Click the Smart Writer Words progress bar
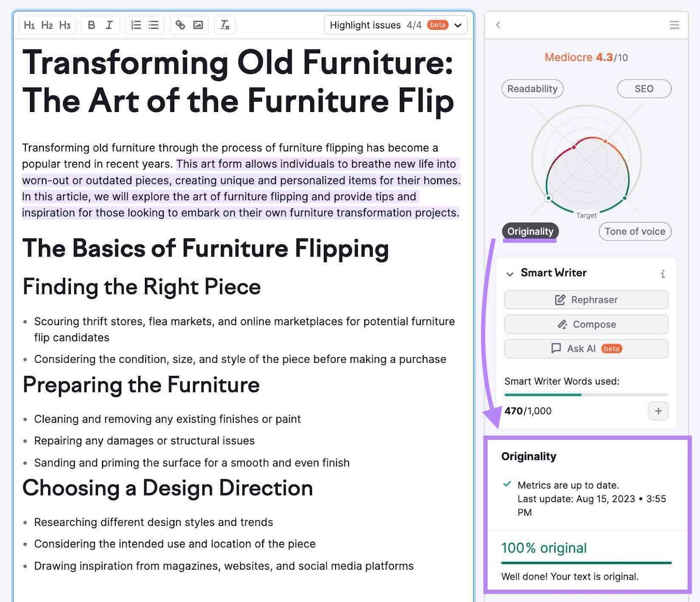700x602 pixels. coord(586,395)
